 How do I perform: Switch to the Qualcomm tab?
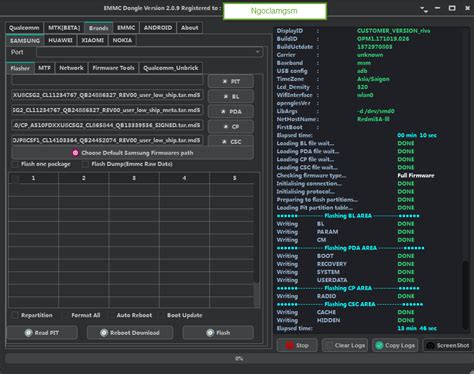point(24,28)
